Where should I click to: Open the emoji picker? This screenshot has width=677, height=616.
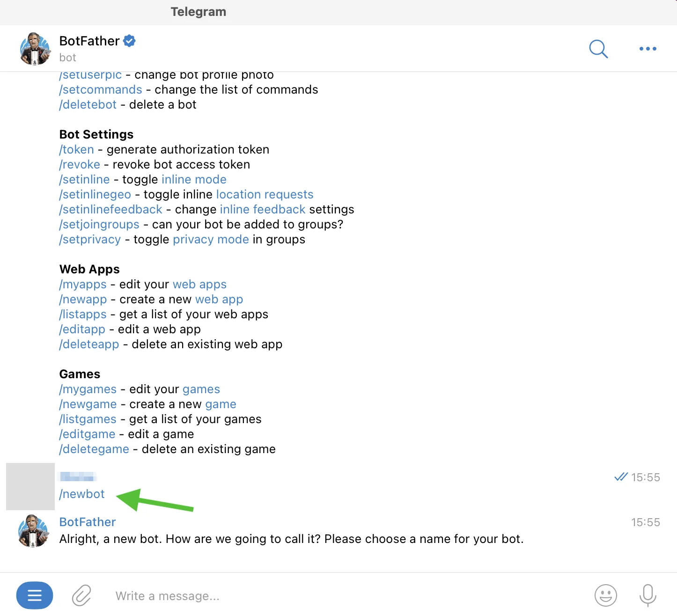click(605, 595)
